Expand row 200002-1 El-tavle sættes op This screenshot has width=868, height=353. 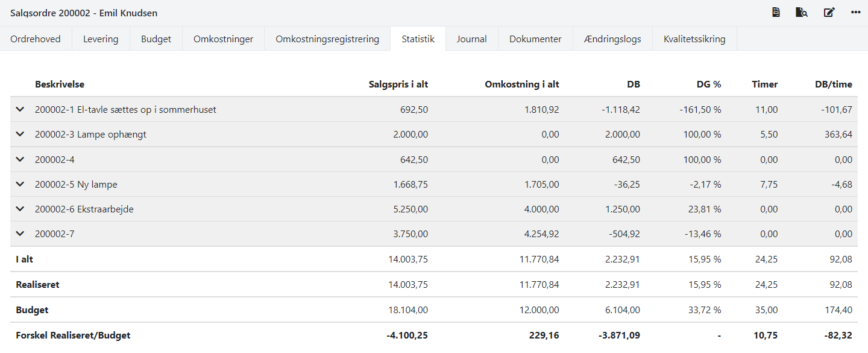click(20, 109)
